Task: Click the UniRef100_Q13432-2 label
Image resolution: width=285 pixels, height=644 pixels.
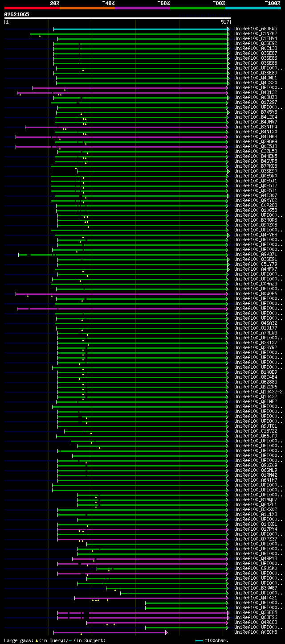Action: (258, 392)
